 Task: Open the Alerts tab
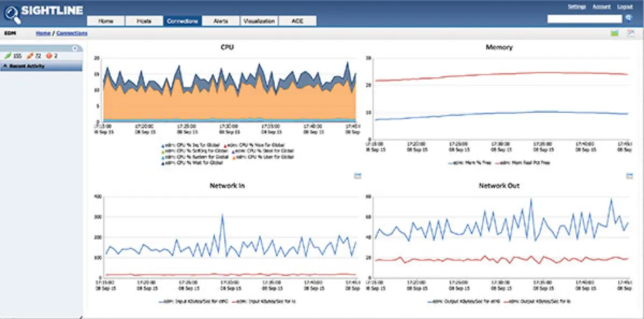click(221, 21)
